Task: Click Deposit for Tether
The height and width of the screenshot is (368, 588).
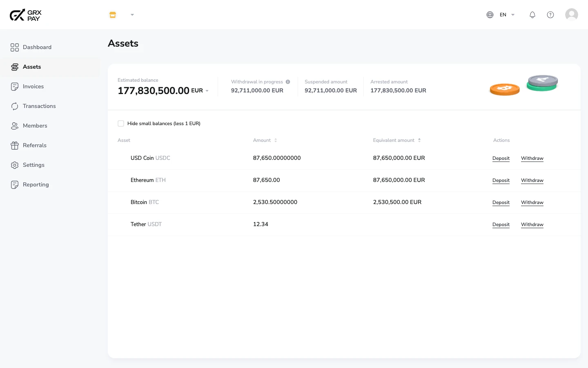Action: coord(501,224)
